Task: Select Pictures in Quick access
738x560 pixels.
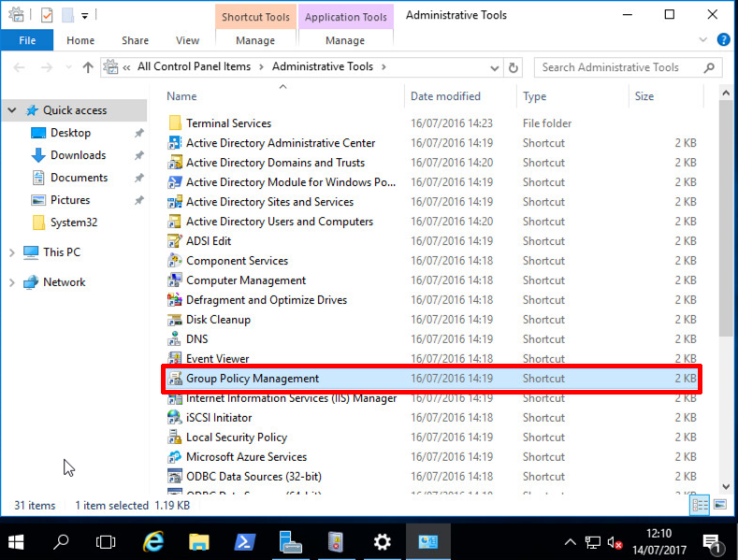Action: pyautogui.click(x=70, y=200)
